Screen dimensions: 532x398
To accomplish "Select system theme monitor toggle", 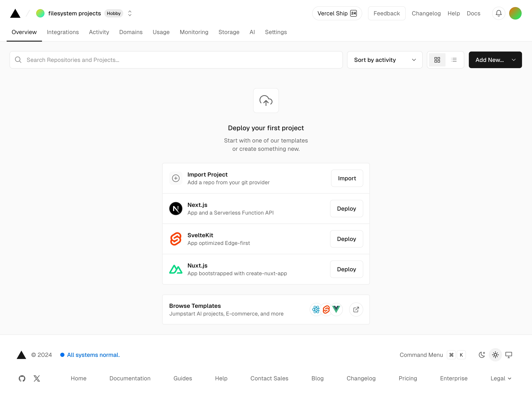I will [x=509, y=355].
